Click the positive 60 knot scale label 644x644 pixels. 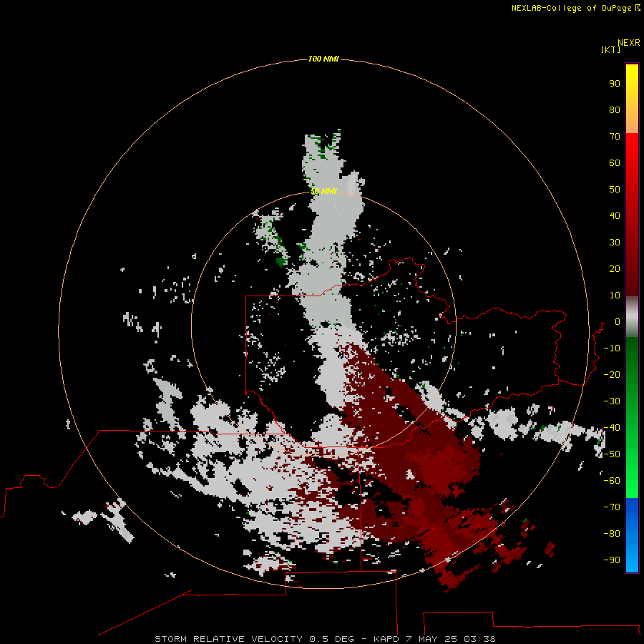pos(615,163)
